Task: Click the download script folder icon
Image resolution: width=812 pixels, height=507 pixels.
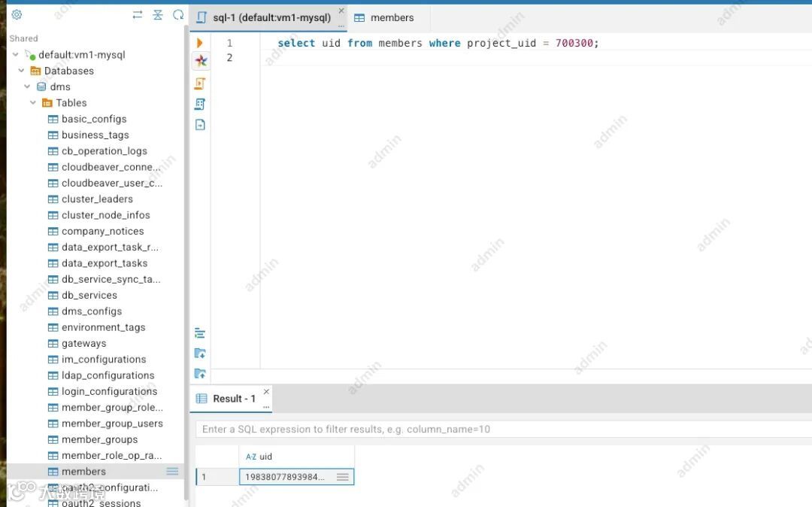Action: pos(200,354)
